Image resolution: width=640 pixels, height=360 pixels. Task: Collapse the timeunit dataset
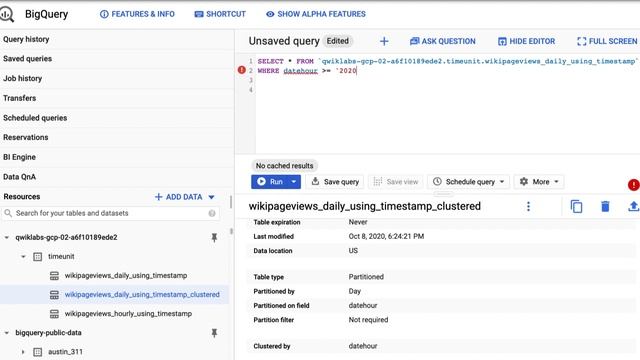23,256
